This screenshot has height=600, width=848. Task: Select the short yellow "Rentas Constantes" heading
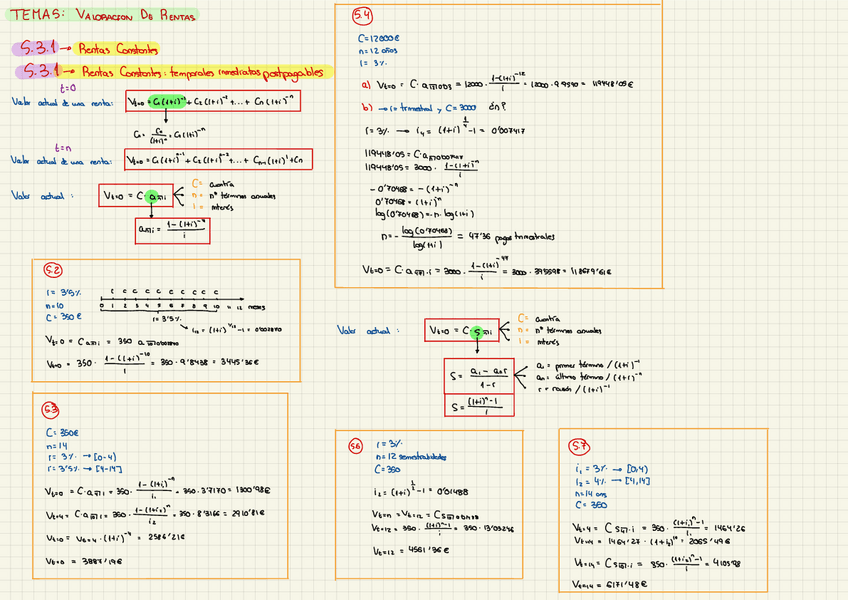118,49
